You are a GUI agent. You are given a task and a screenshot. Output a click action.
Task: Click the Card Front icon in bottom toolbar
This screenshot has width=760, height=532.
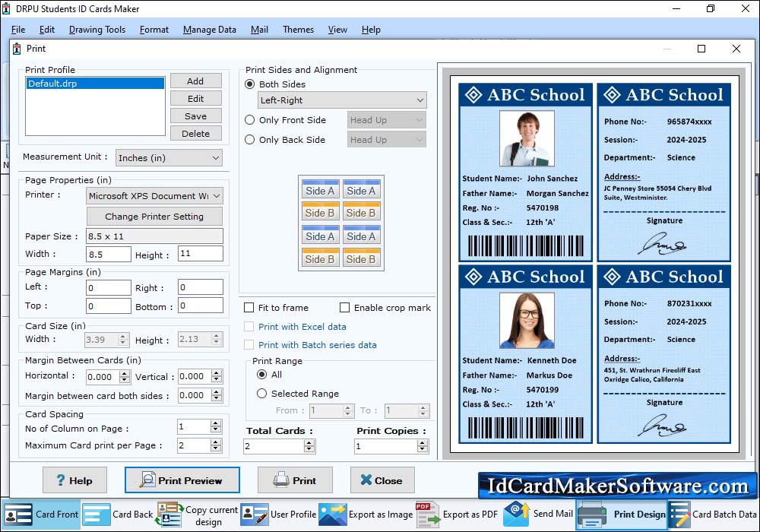click(18, 515)
